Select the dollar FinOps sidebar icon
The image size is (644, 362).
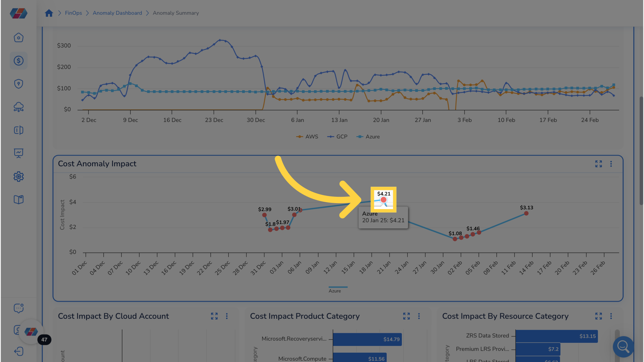pos(18,61)
